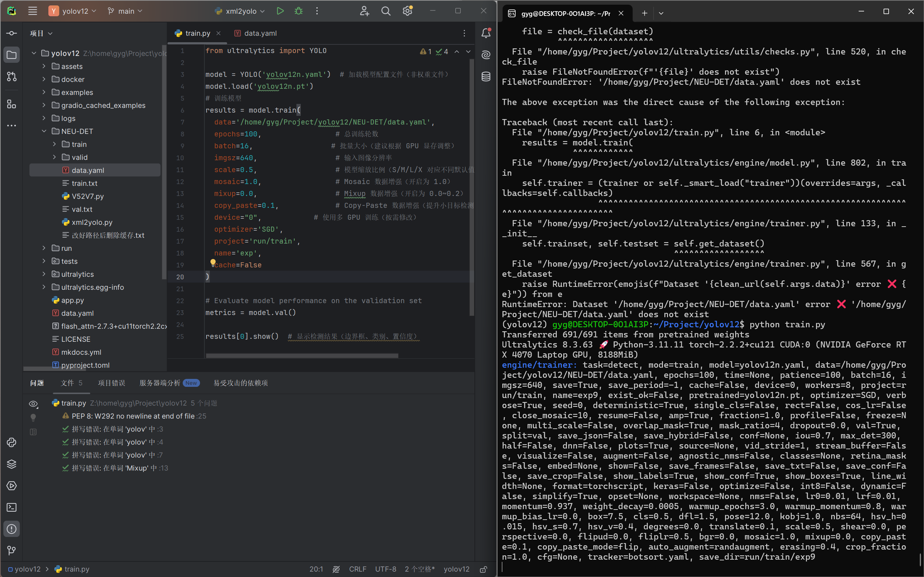Open the main branch dropdown
924x577 pixels.
click(x=125, y=11)
